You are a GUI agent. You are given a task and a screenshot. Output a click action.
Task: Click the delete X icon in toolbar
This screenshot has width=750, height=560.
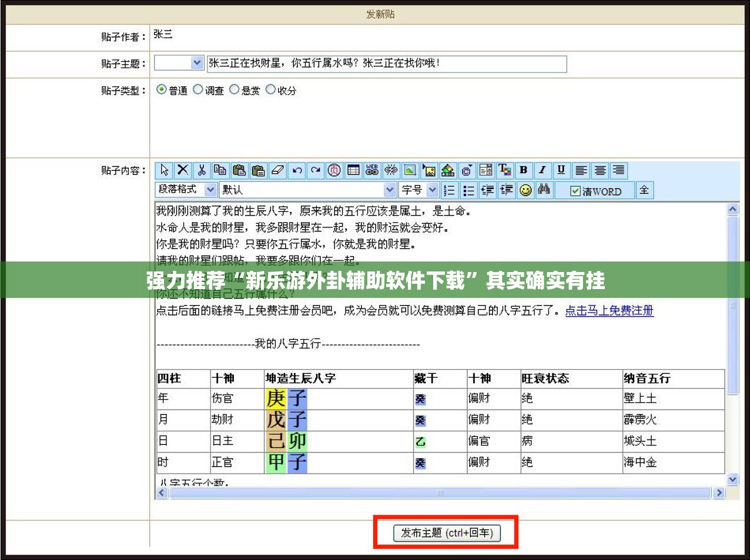[183, 170]
